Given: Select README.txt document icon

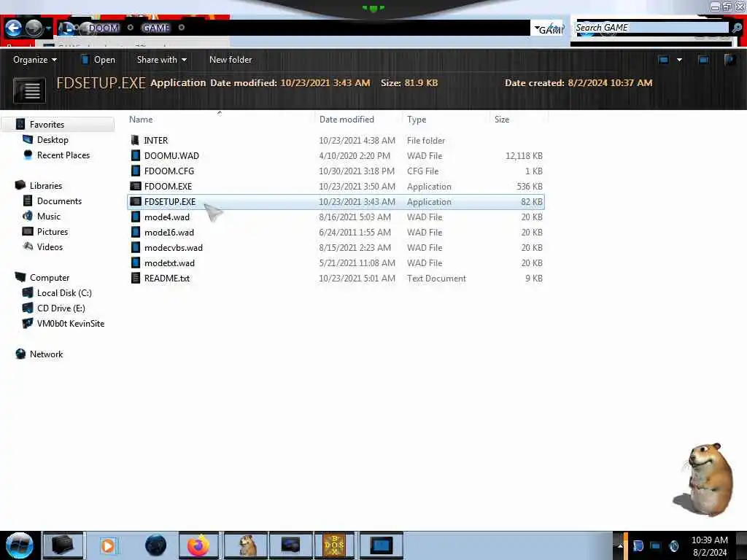Looking at the screenshot, I should tap(136, 278).
